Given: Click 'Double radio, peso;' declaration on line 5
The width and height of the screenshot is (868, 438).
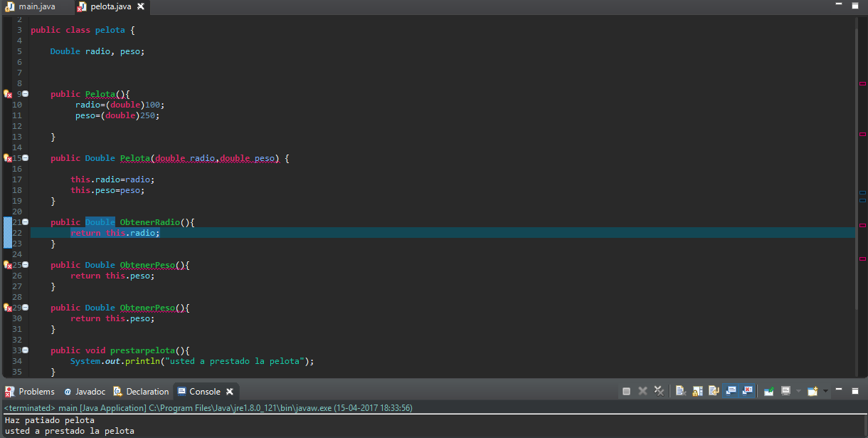Looking at the screenshot, I should 97,51.
